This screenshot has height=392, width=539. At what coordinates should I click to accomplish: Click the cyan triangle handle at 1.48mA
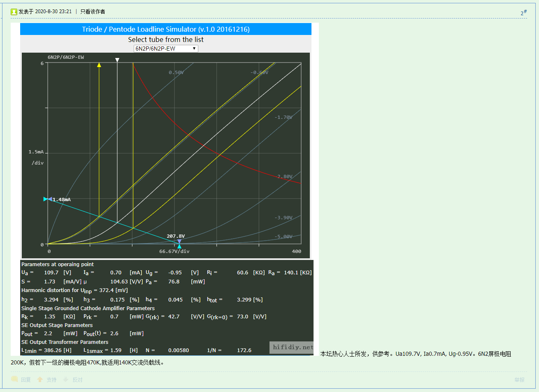(x=46, y=199)
